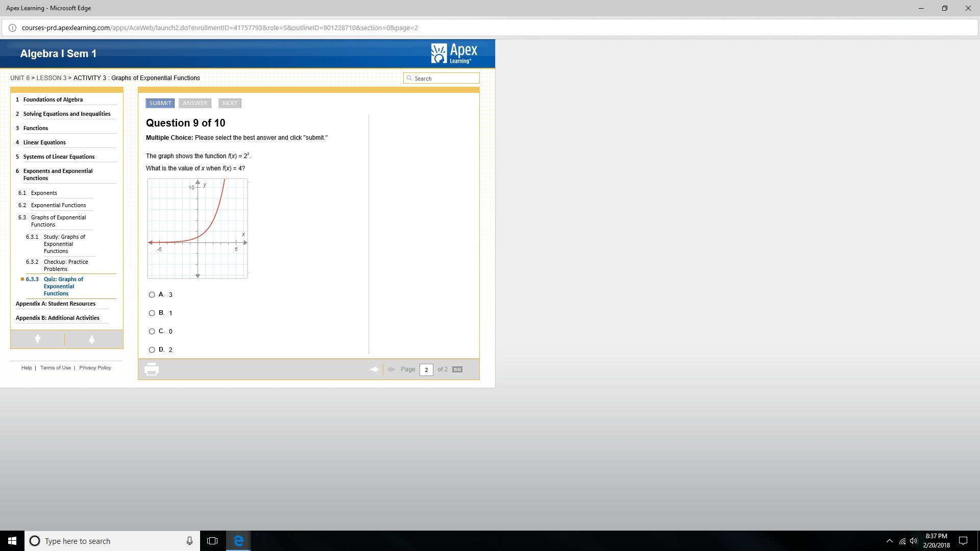Image resolution: width=980 pixels, height=551 pixels.
Task: Open Windows Task View from the taskbar
Action: tap(212, 541)
